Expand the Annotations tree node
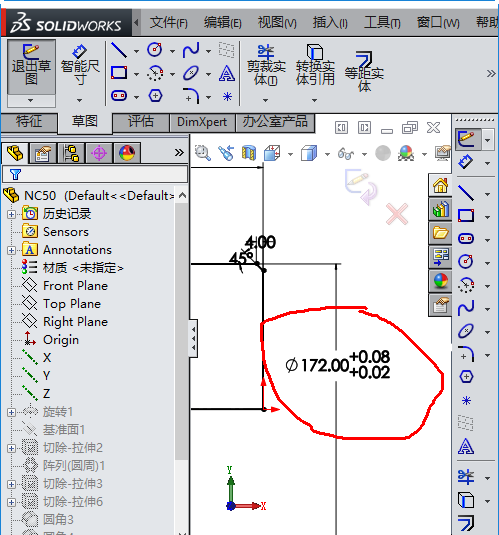This screenshot has width=499, height=535. pos(11,250)
